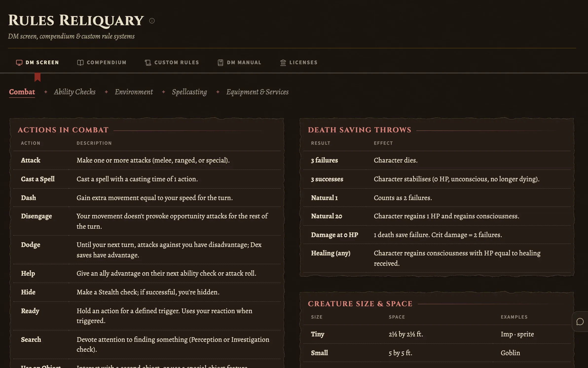Click the Death Saving Throws heading
This screenshot has width=588, height=368.
(360, 130)
